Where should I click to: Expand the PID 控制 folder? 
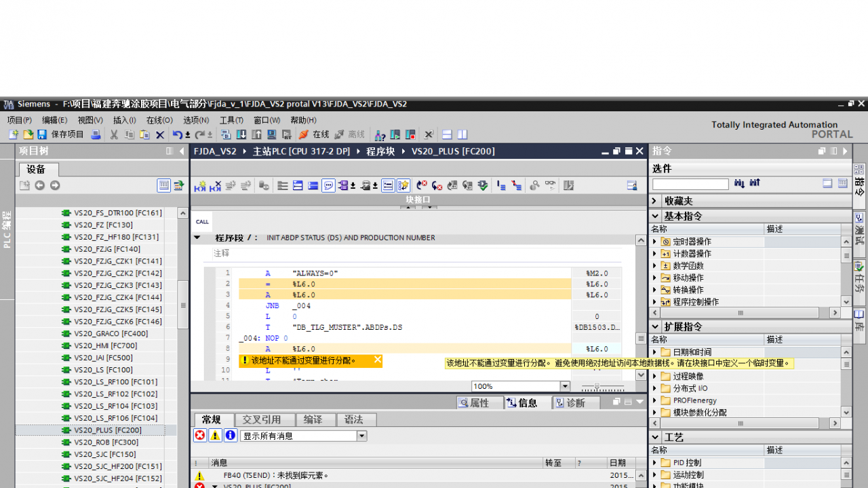point(655,463)
